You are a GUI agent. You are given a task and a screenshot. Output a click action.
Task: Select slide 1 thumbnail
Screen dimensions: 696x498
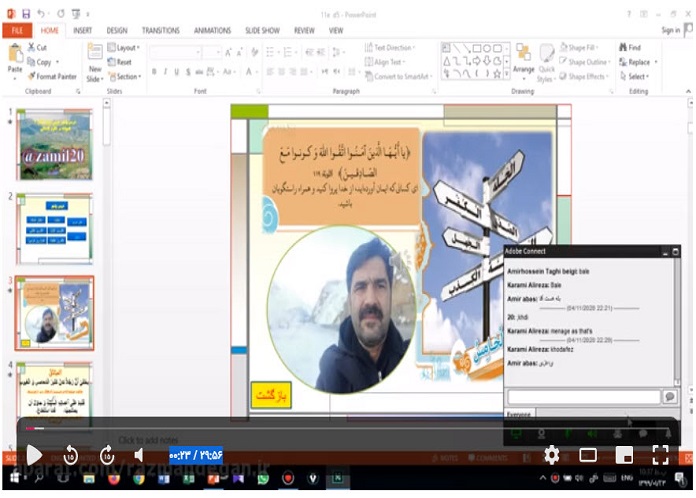coord(55,145)
